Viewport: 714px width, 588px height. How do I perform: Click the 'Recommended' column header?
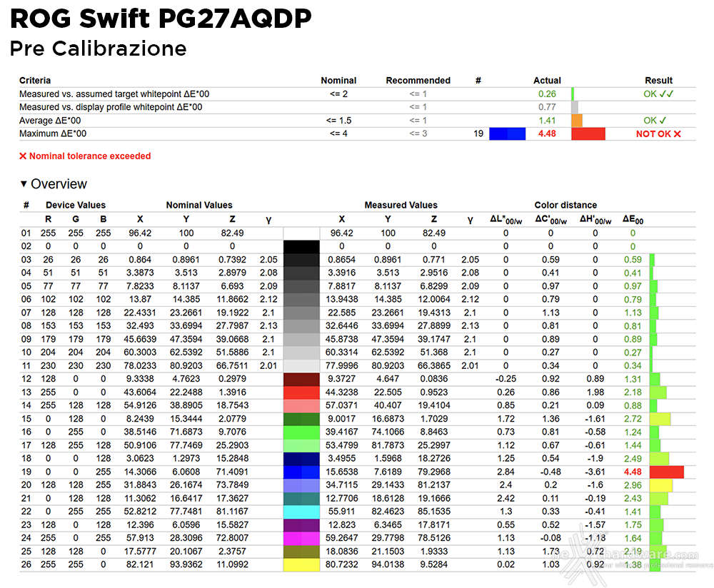418,81
